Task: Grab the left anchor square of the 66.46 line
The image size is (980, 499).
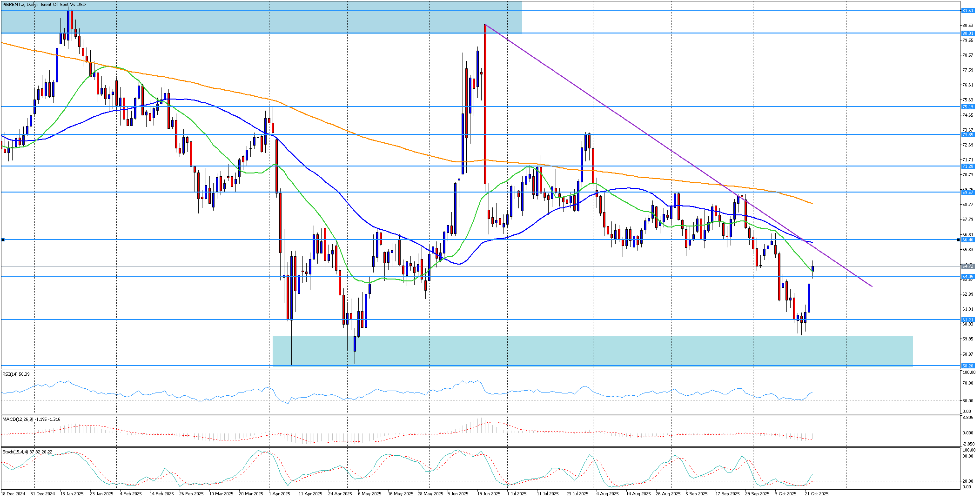Action: [3, 240]
